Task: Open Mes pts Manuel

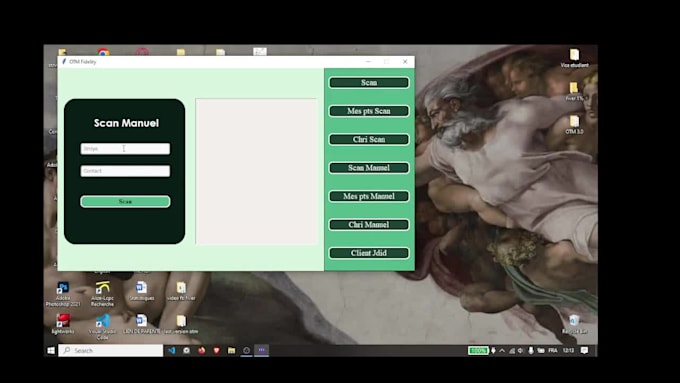Action: [x=369, y=196]
